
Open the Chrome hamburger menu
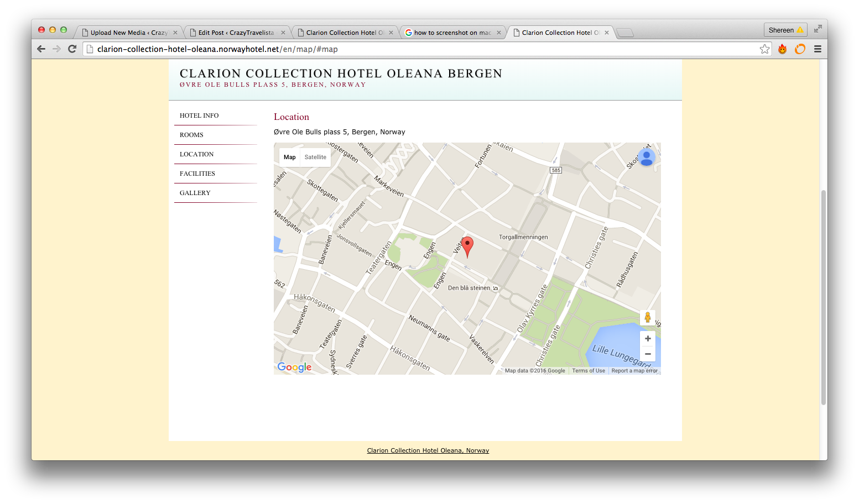coord(818,49)
